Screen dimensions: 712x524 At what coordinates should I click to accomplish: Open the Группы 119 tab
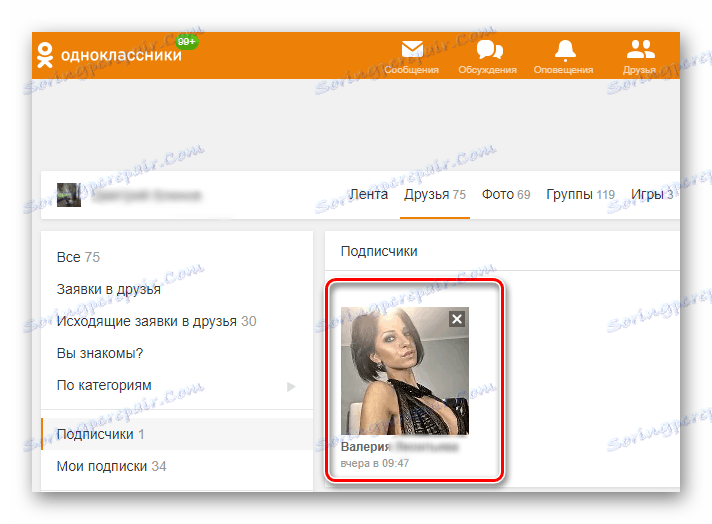pos(580,194)
